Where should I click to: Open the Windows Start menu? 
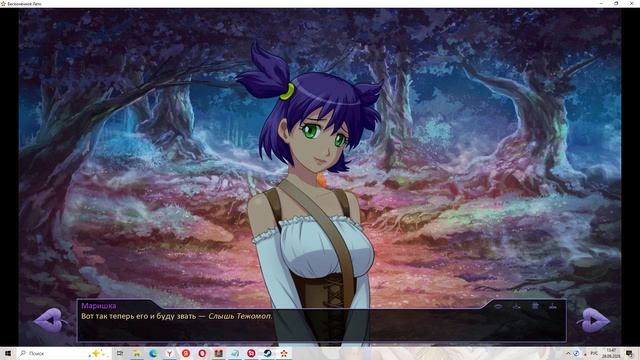(8, 353)
